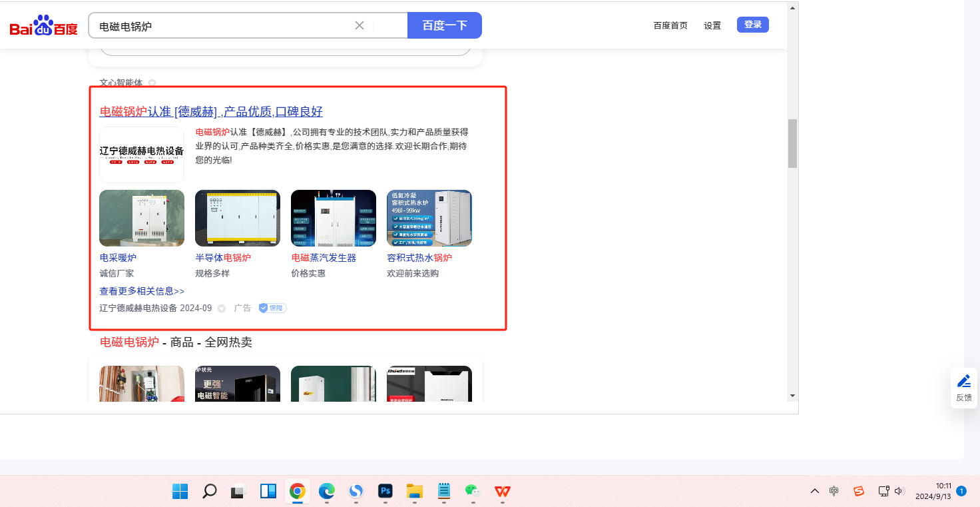Open the Widgets panel icon
The image size is (980, 507).
(268, 492)
